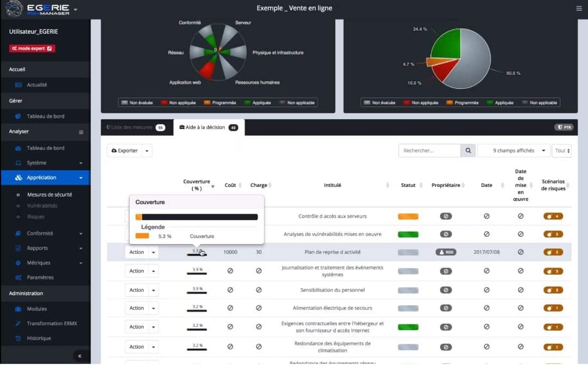The image size is (588, 365).
Task: Click the search magnifier button
Action: (x=468, y=150)
